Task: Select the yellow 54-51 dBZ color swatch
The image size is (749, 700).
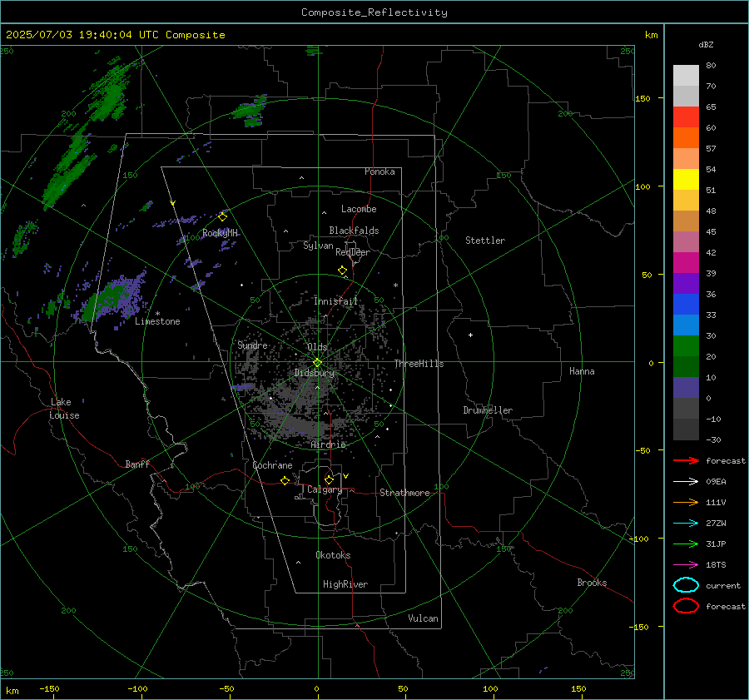Action: (x=686, y=179)
